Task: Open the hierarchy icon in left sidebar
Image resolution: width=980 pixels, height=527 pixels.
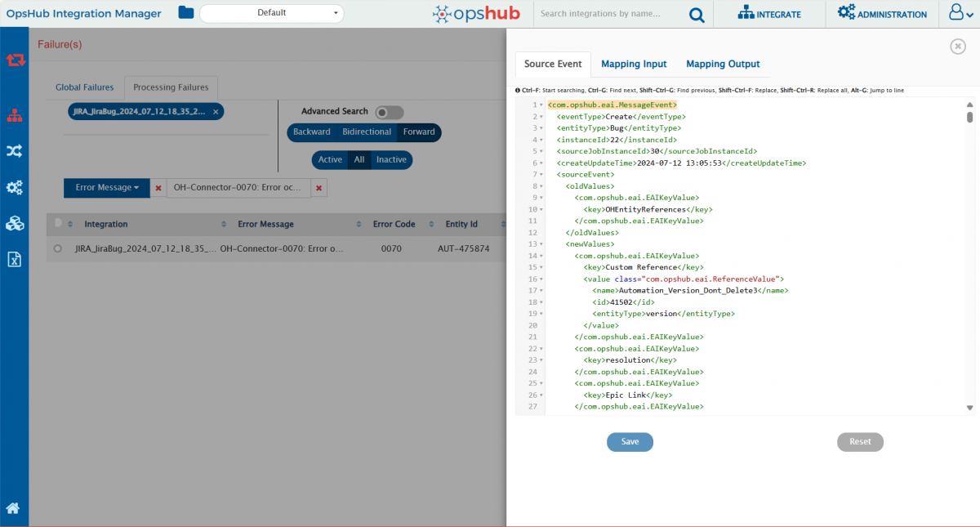Action: click(x=14, y=115)
